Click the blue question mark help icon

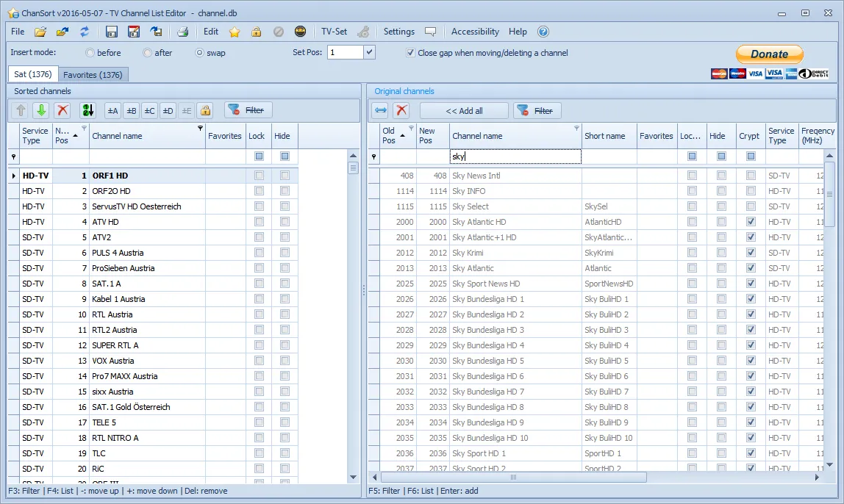pyautogui.click(x=543, y=32)
